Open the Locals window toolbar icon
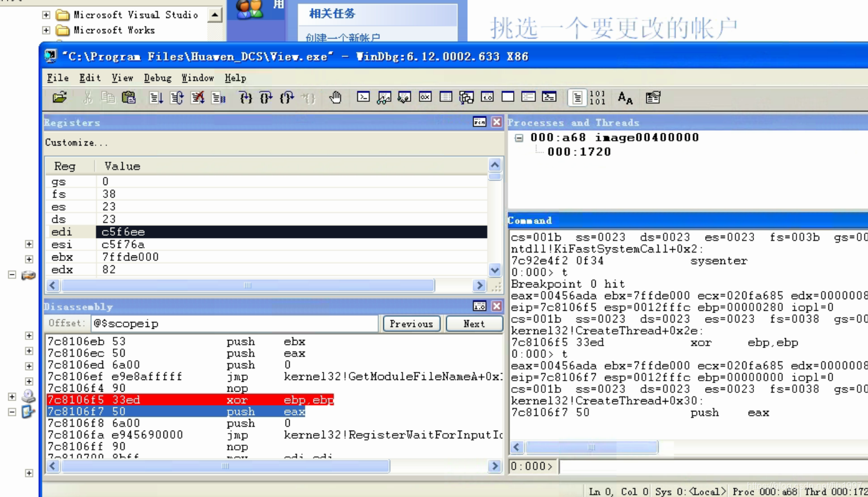The image size is (868, 497). tap(404, 97)
